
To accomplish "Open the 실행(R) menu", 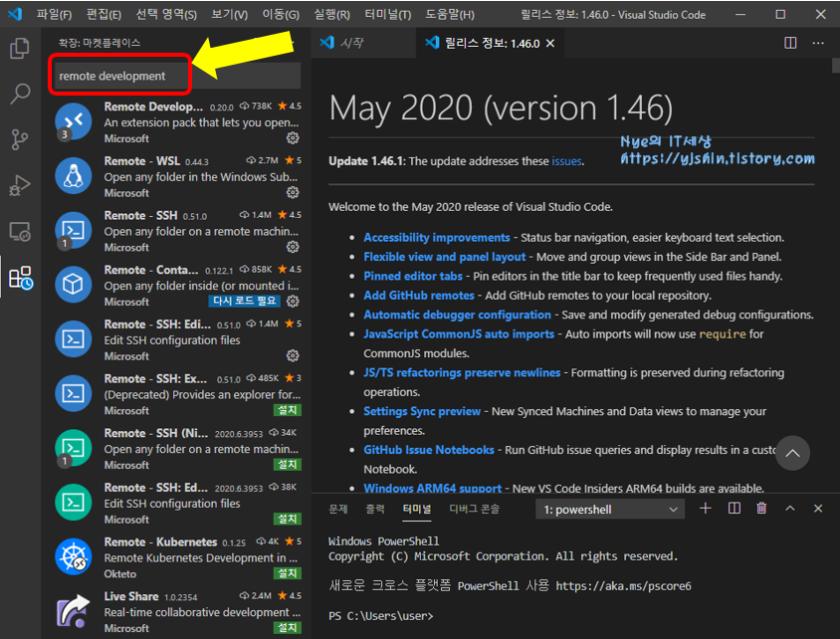I will coord(332,15).
